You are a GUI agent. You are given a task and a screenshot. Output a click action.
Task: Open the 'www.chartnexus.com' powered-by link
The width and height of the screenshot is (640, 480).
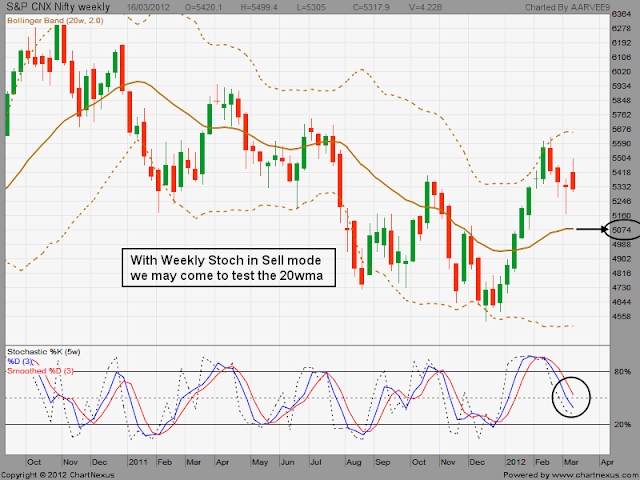[594, 475]
